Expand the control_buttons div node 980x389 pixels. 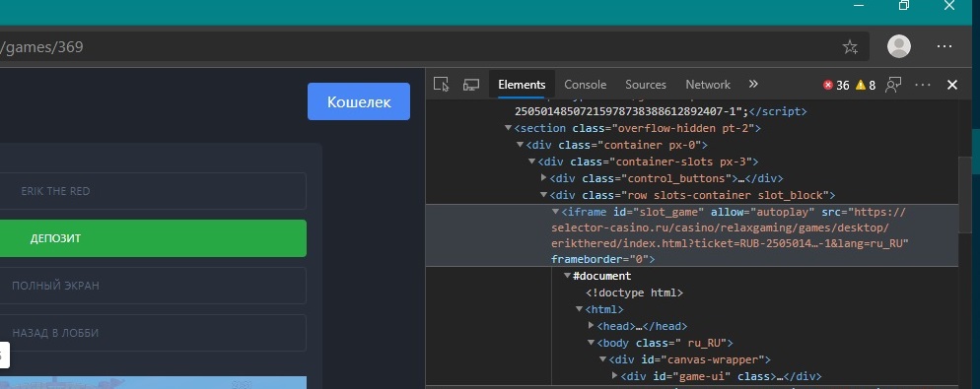[x=544, y=178]
